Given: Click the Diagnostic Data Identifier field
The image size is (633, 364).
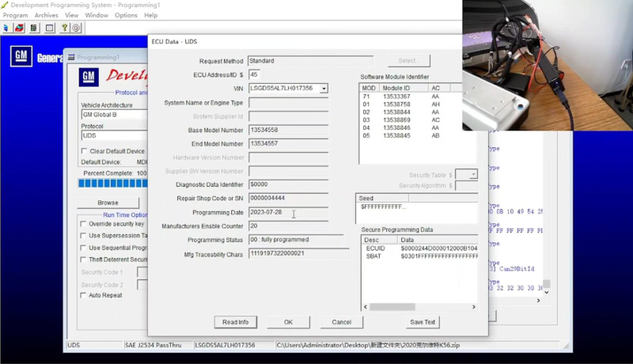Looking at the screenshot, I should pyautogui.click(x=288, y=184).
